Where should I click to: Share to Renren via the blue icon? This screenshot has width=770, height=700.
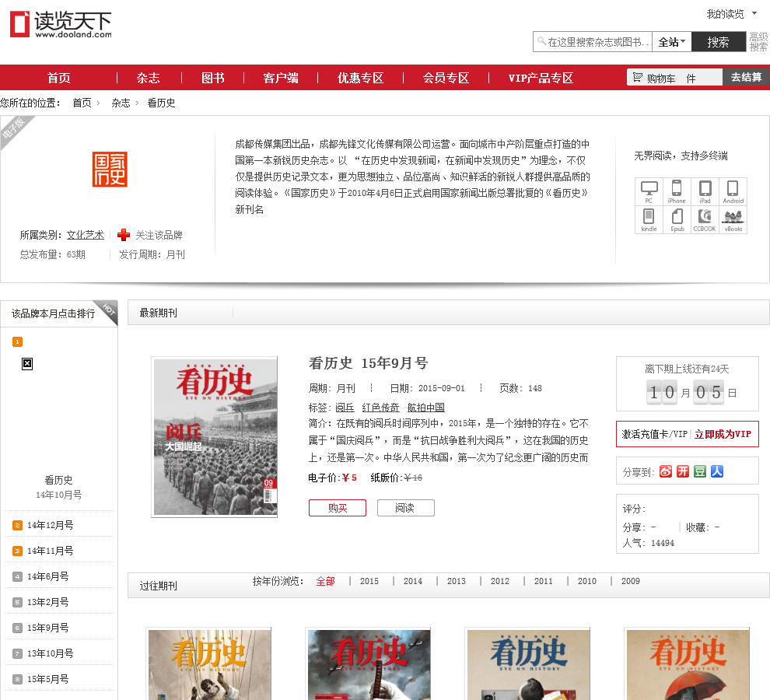(x=717, y=471)
